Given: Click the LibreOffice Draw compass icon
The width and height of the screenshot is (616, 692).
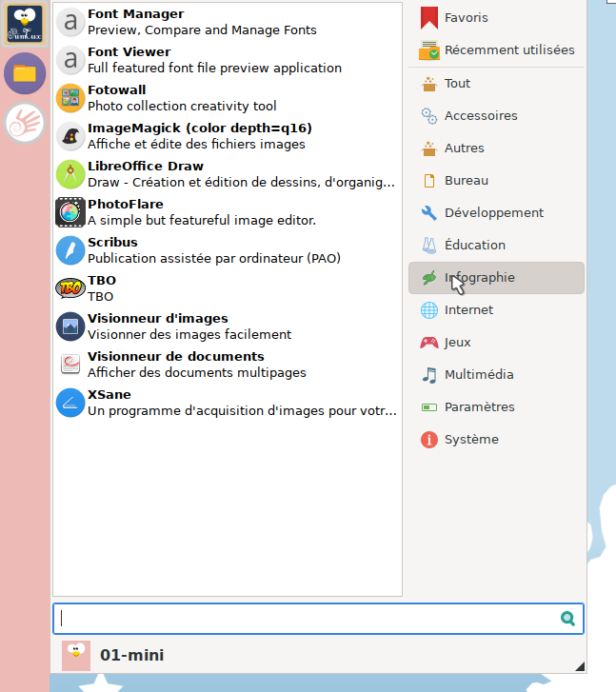Looking at the screenshot, I should point(70,174).
